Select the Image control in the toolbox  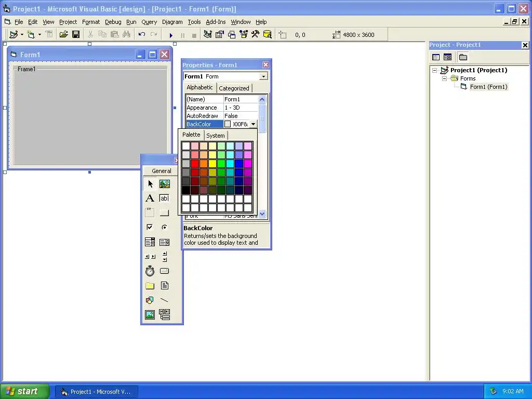tap(150, 315)
